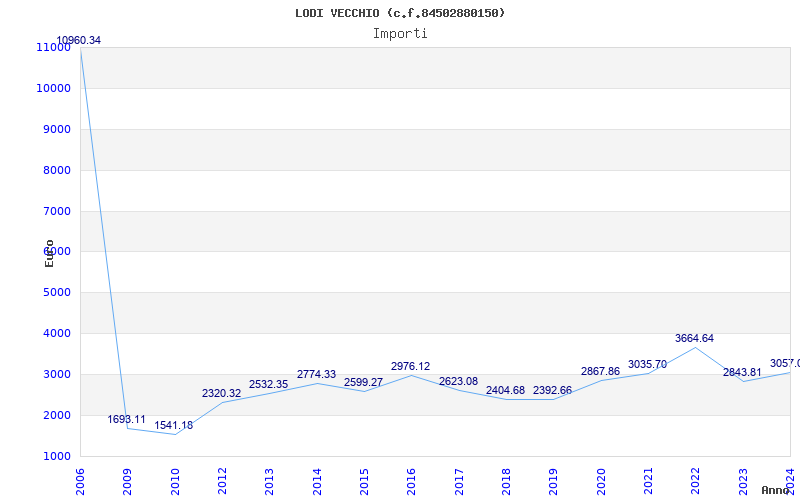Click the 2976.12 data label
Image resolution: width=800 pixels, height=500 pixels.
coord(411,366)
